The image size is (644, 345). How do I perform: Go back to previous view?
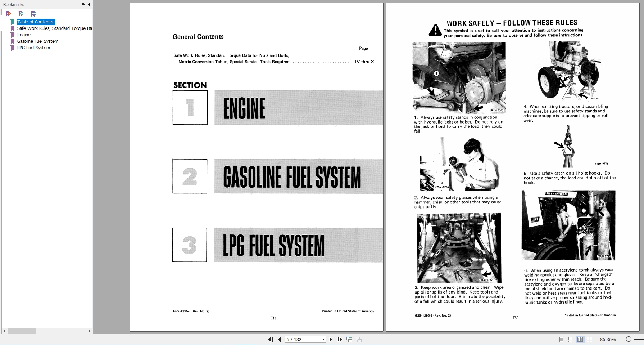349,339
